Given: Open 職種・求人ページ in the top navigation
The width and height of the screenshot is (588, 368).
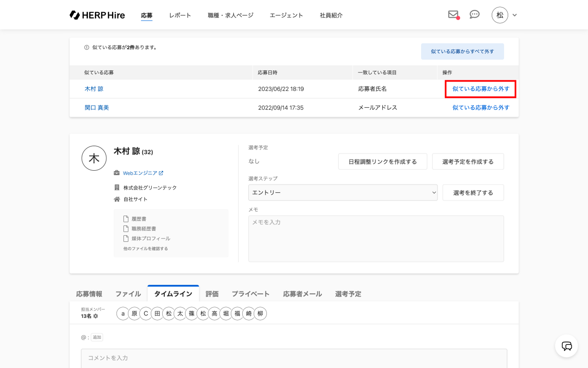Looking at the screenshot, I should 230,15.
